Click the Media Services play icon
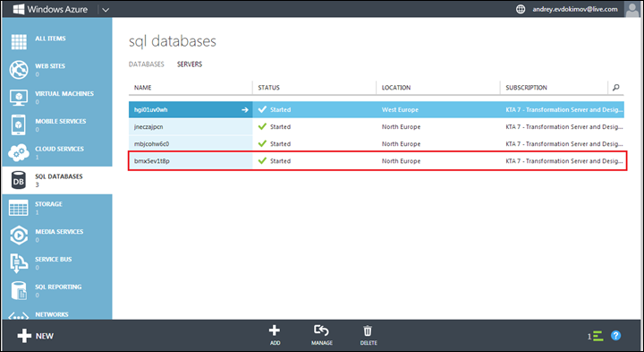Screen dimensions: 644x352 [19, 236]
